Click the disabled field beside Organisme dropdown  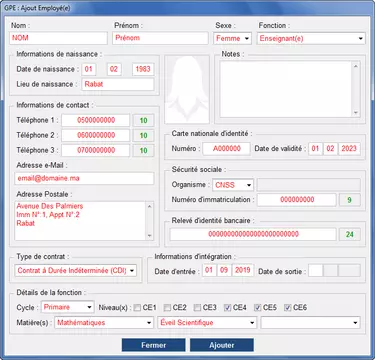coord(308,185)
